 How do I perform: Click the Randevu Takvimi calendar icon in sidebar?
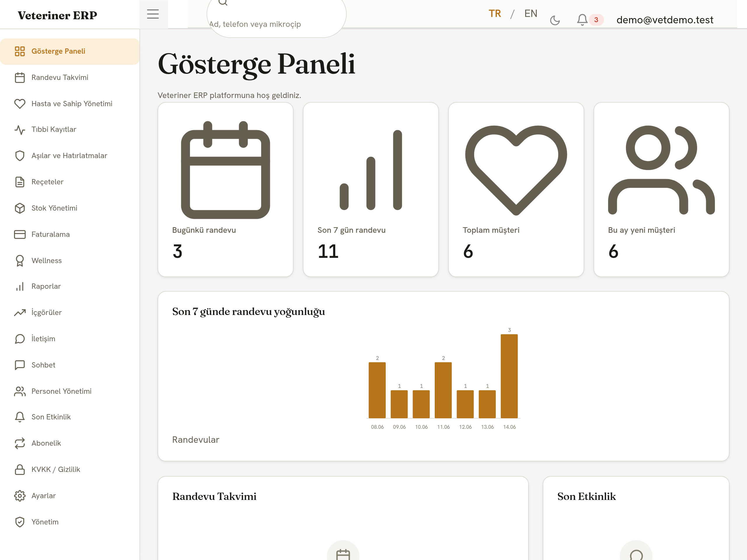(x=20, y=78)
